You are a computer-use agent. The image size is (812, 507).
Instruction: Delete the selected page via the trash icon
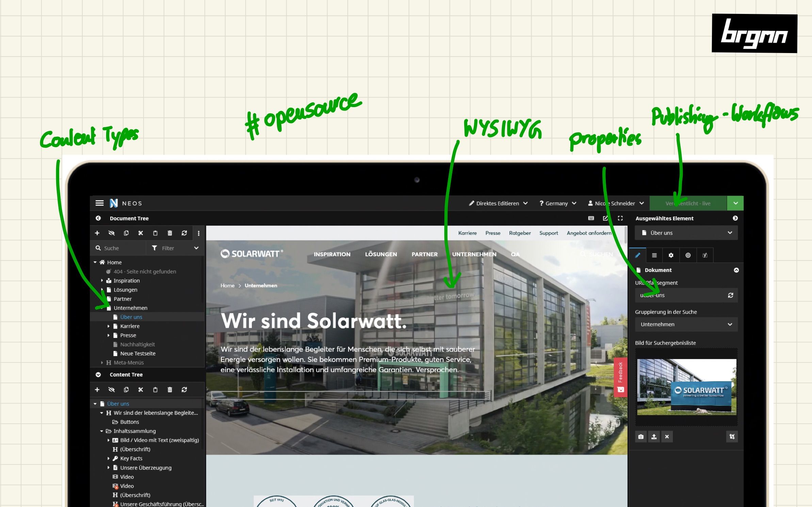pyautogui.click(x=170, y=233)
